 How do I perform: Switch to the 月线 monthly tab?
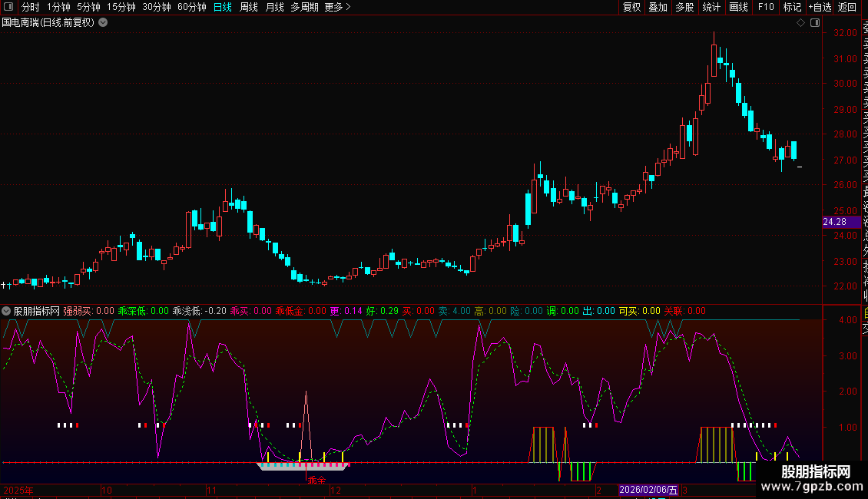pyautogui.click(x=274, y=7)
